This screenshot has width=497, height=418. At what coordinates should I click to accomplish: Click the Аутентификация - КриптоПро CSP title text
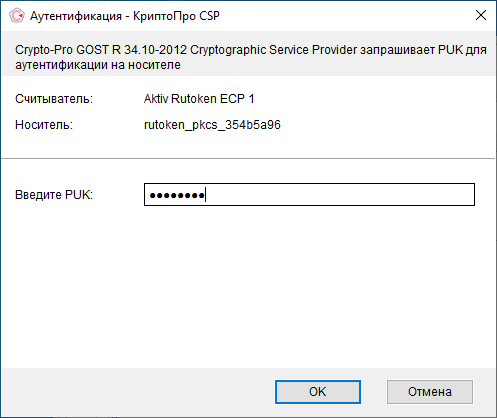click(125, 16)
